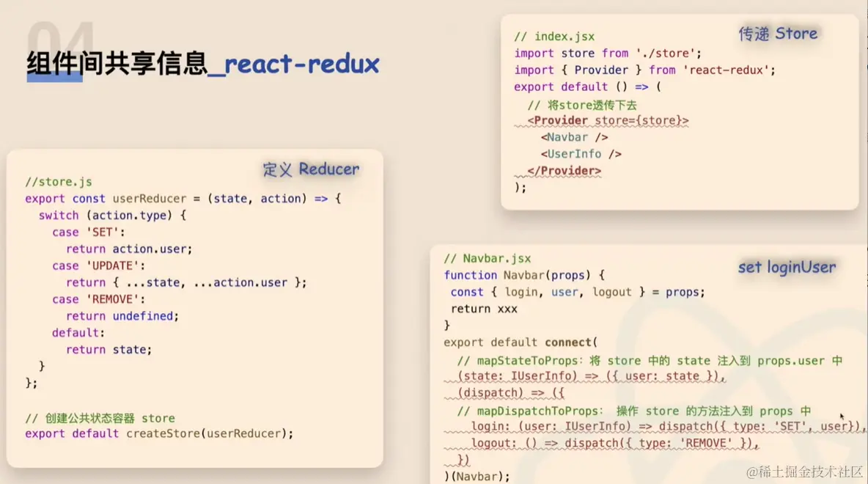Click the 'default:' line in the reducer
Screen dimensions: 868x484
click(78, 333)
